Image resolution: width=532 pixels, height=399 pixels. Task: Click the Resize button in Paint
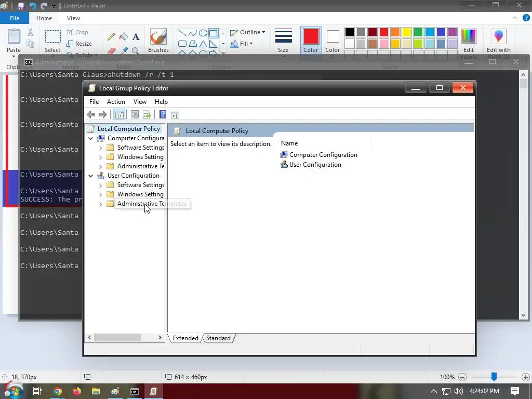[x=79, y=44]
